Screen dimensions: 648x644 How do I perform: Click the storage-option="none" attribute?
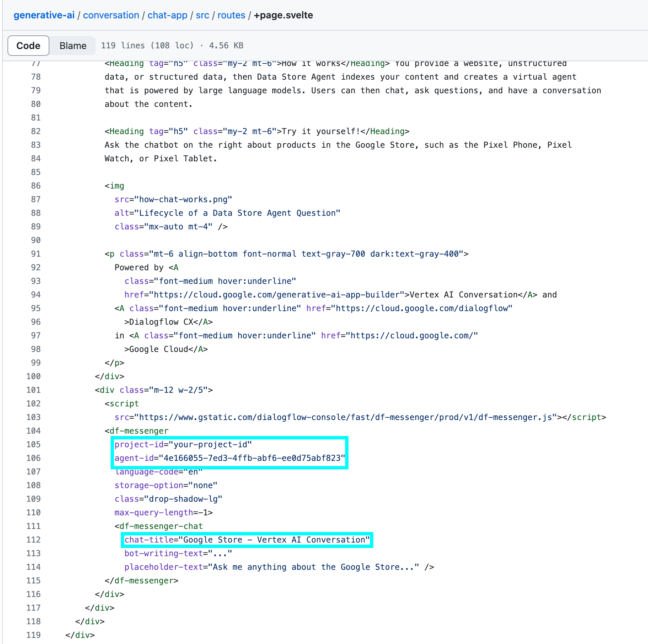(x=166, y=485)
